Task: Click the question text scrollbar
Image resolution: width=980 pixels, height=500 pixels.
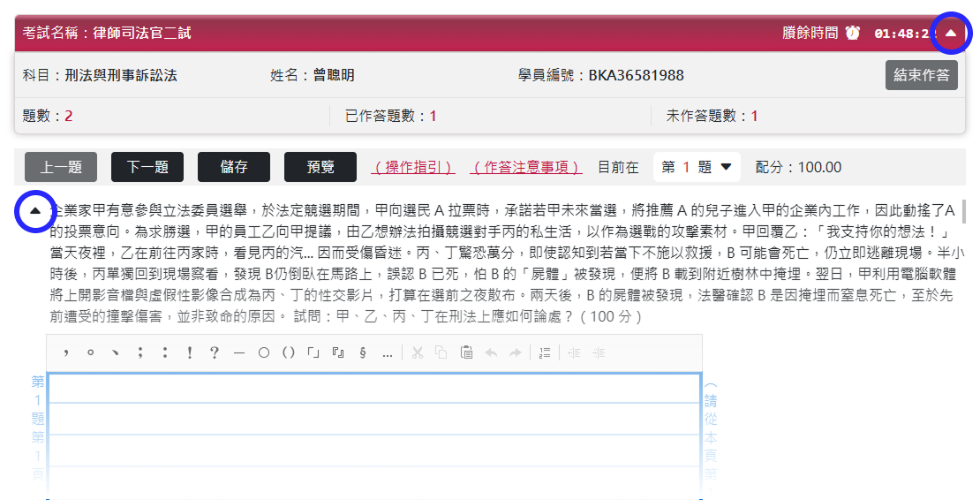Action: click(964, 212)
